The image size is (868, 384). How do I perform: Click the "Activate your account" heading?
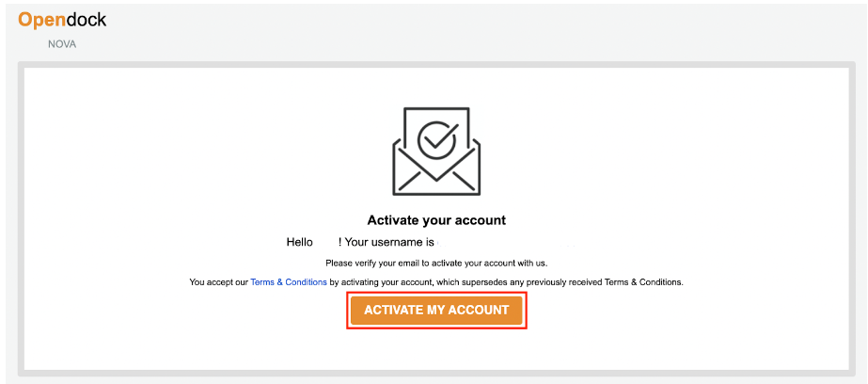(436, 220)
